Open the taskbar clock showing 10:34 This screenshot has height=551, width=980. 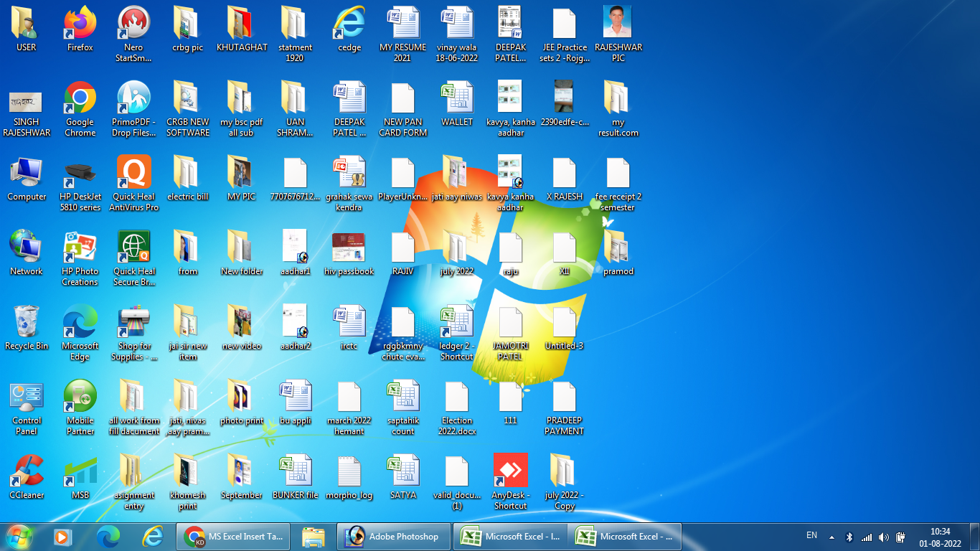[x=940, y=537]
